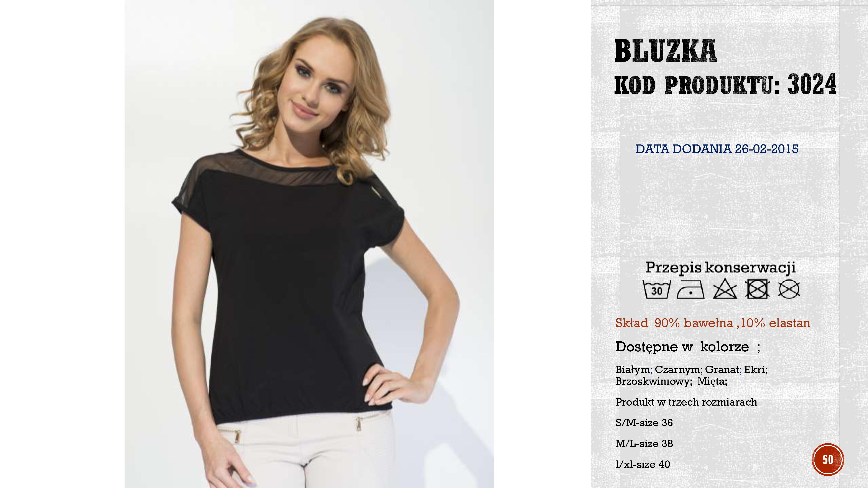Click the do-not-tumble-dry square icon

pos(757,289)
